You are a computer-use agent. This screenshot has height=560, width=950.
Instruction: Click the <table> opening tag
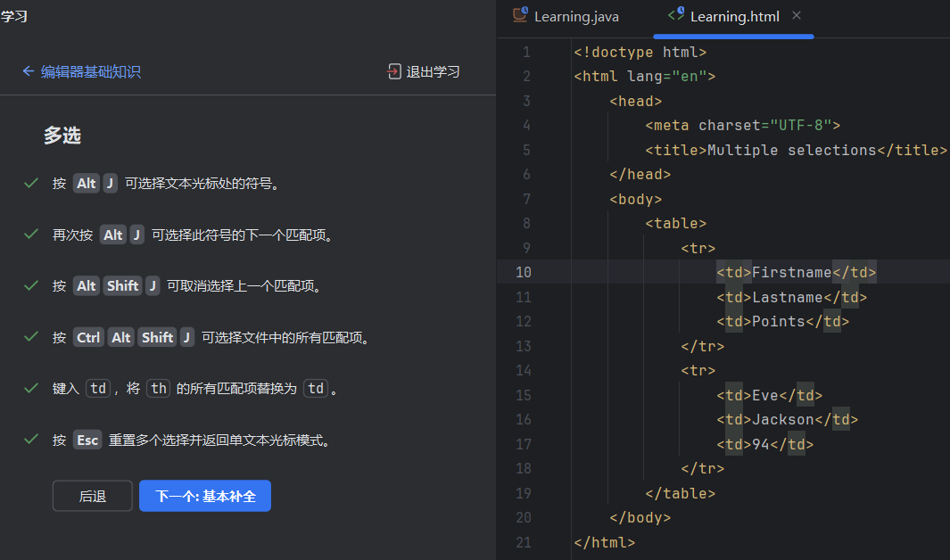point(675,224)
